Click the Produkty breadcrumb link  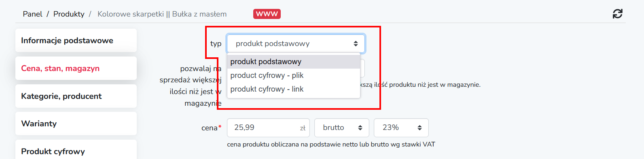click(69, 14)
